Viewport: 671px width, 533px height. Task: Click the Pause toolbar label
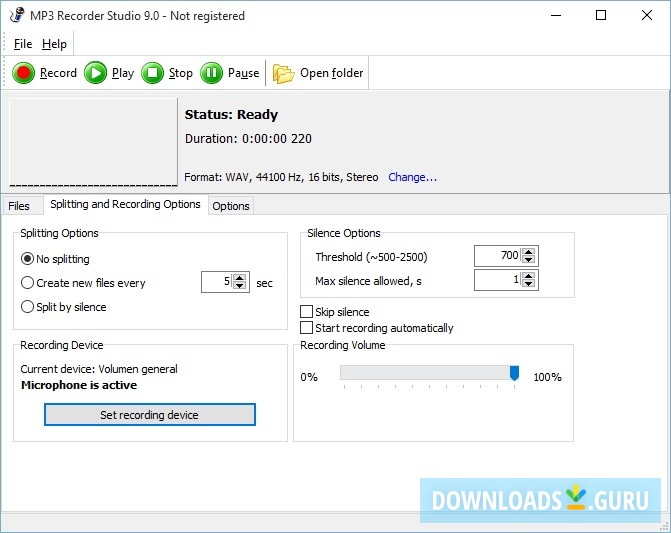(243, 73)
